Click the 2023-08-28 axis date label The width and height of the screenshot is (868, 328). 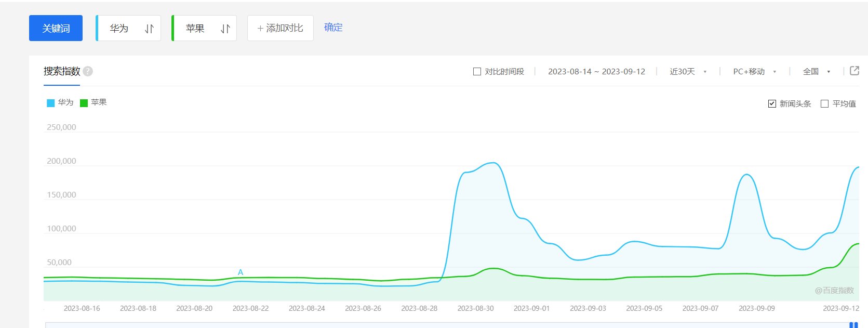tap(419, 308)
